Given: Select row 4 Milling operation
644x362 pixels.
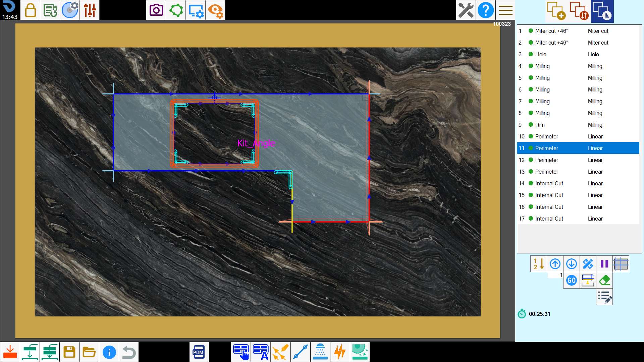Looking at the screenshot, I should click(578, 66).
